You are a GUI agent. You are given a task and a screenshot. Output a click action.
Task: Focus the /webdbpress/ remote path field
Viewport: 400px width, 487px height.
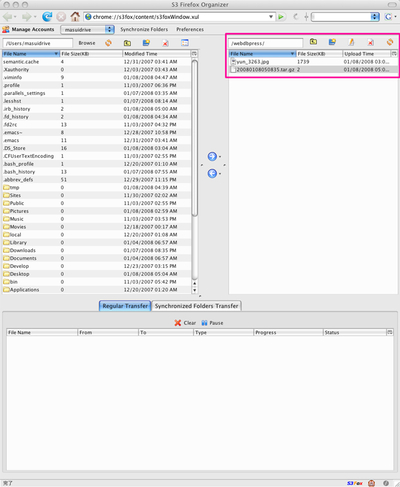(266, 43)
